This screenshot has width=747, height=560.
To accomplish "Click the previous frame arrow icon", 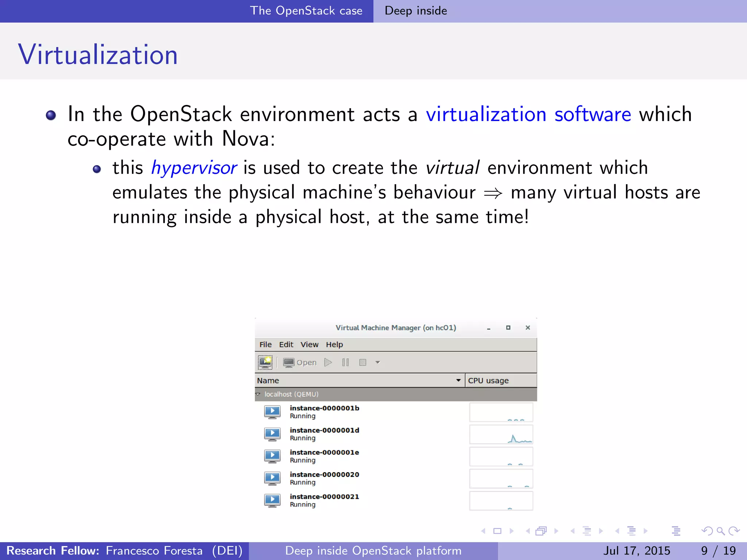I will coord(528,531).
